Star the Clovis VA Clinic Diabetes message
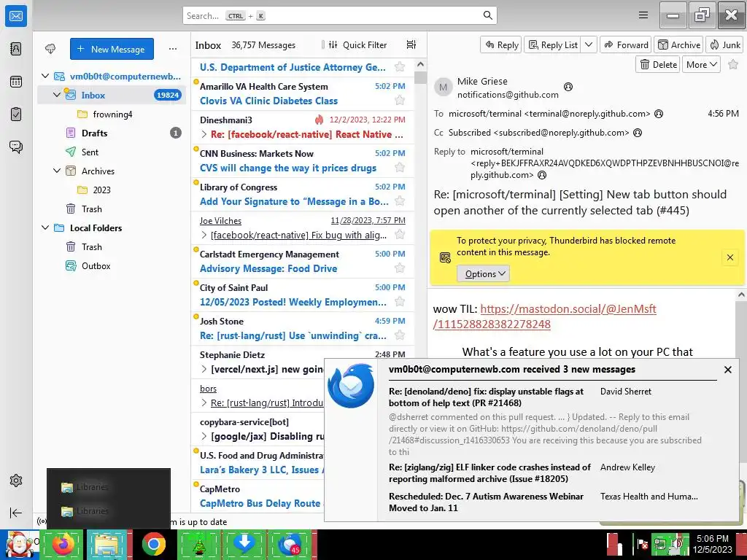Viewport: 747px width, 560px height. pos(400,100)
